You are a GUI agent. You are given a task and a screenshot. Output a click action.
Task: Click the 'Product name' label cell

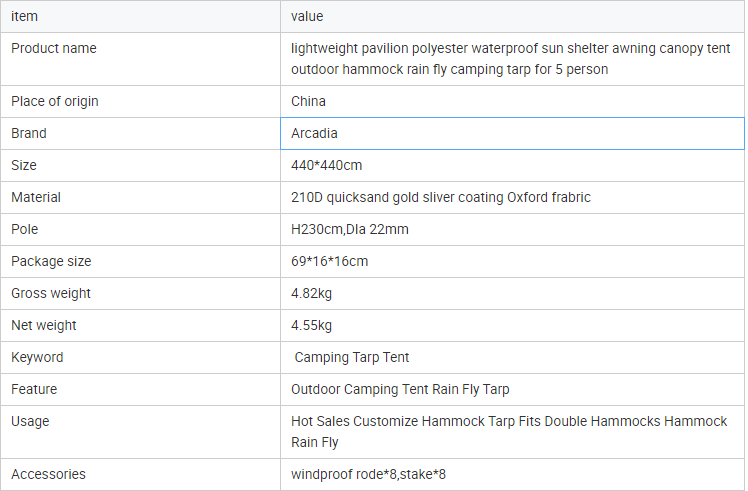point(54,48)
